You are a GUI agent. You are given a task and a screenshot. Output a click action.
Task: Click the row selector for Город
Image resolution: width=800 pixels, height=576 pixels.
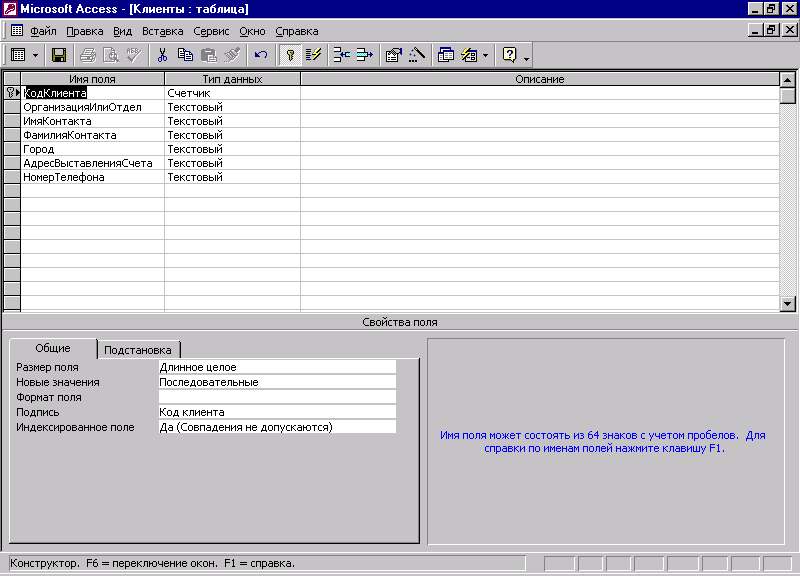(x=12, y=149)
